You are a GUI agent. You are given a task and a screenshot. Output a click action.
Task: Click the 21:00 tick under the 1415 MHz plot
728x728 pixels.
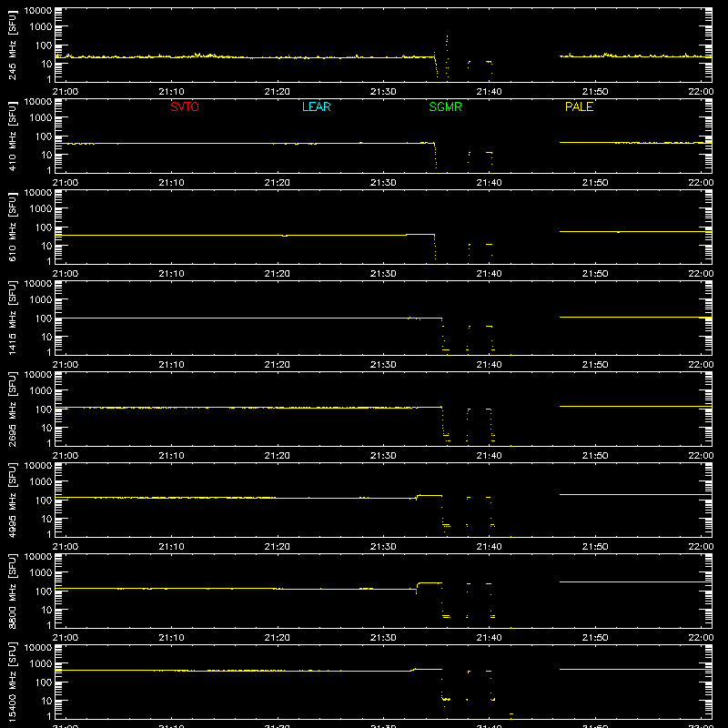(x=66, y=365)
